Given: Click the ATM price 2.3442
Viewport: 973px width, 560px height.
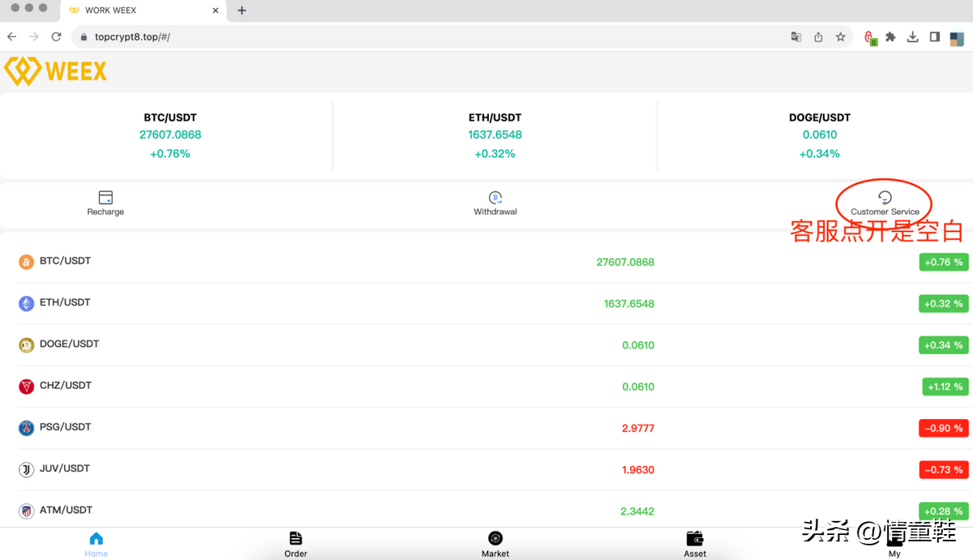Looking at the screenshot, I should coord(637,511).
